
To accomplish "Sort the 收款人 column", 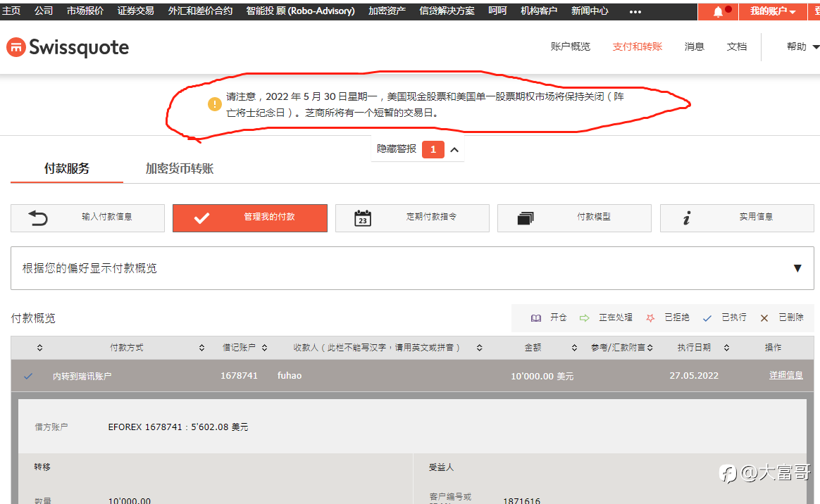I will coord(480,348).
